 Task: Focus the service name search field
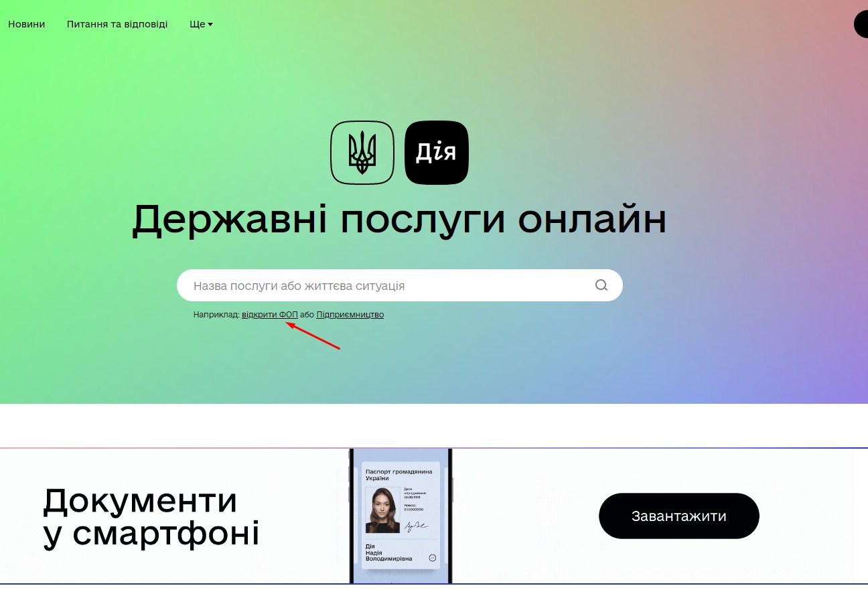point(400,285)
